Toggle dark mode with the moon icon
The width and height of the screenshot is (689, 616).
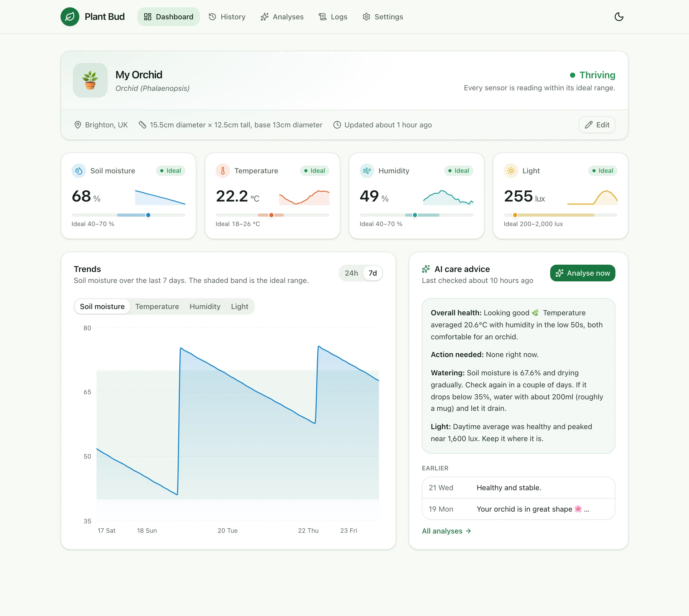(619, 17)
